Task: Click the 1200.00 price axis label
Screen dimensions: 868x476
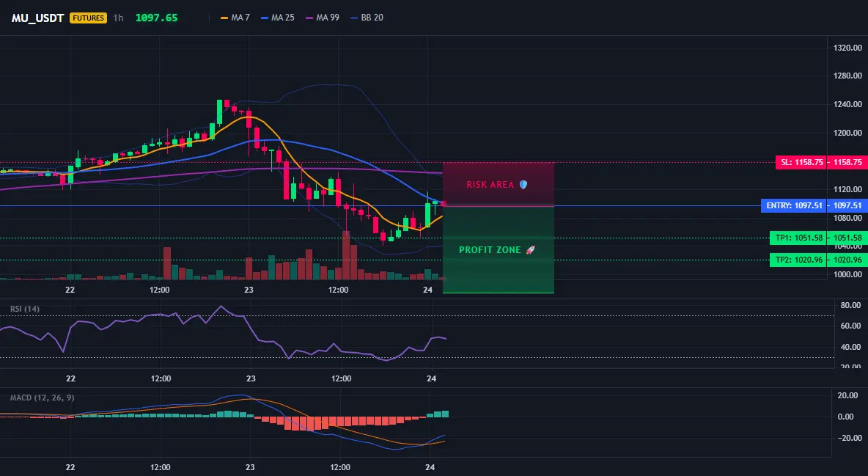Action: (x=847, y=133)
